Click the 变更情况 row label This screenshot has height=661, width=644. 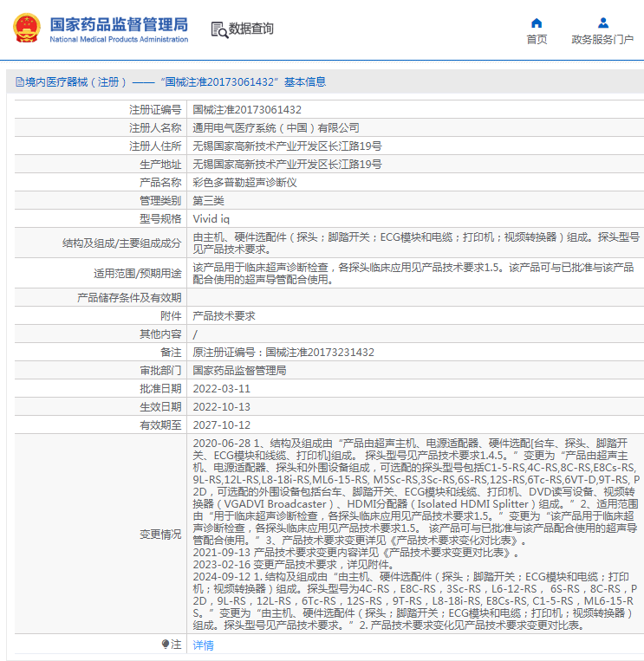coord(160,535)
